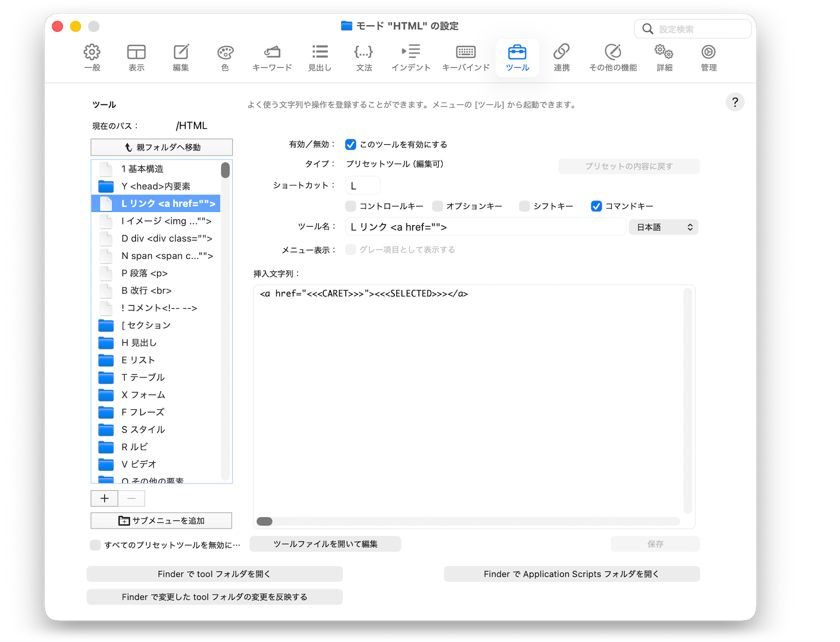Select the キーワード settings icon

coord(272,52)
